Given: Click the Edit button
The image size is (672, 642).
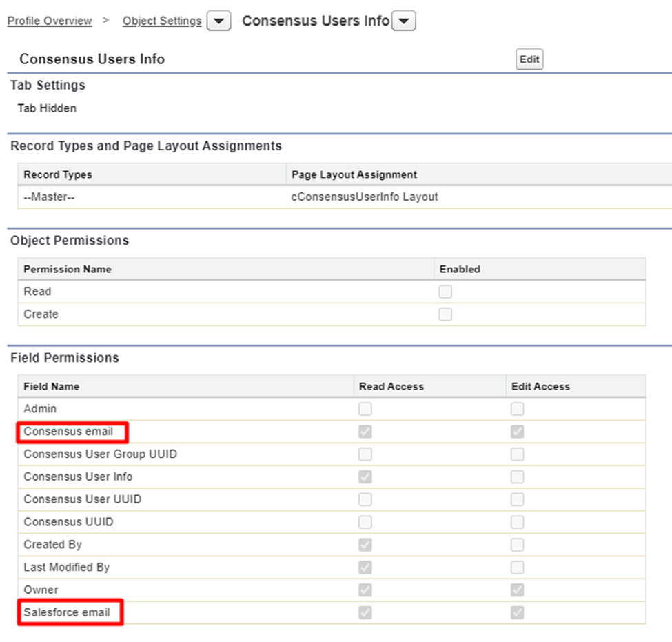Looking at the screenshot, I should pos(529,59).
